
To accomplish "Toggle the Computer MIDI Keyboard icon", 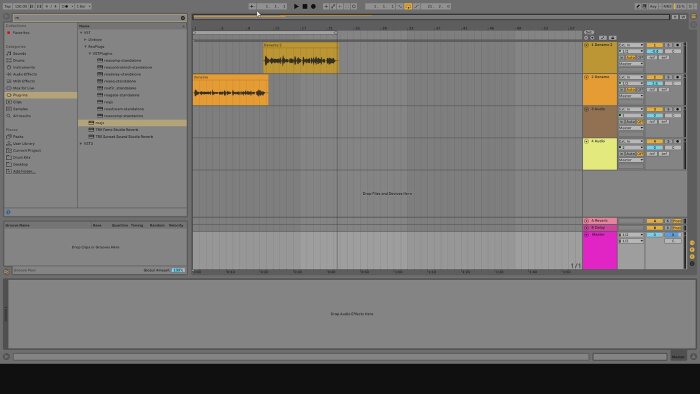I will tap(644, 6).
